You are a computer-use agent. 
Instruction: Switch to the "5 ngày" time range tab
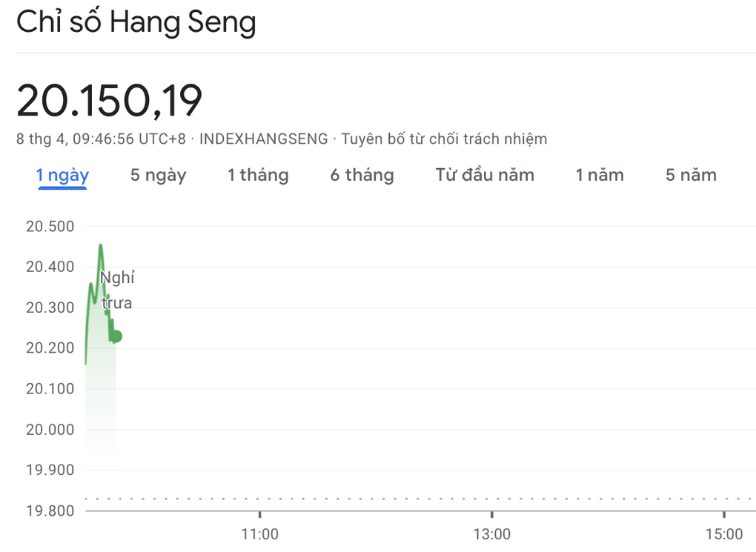click(x=158, y=175)
